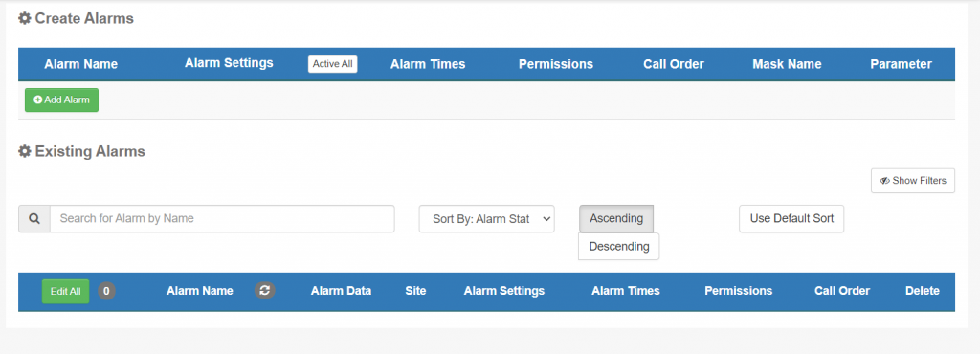
Task: Select Ascending sort order
Action: click(616, 218)
